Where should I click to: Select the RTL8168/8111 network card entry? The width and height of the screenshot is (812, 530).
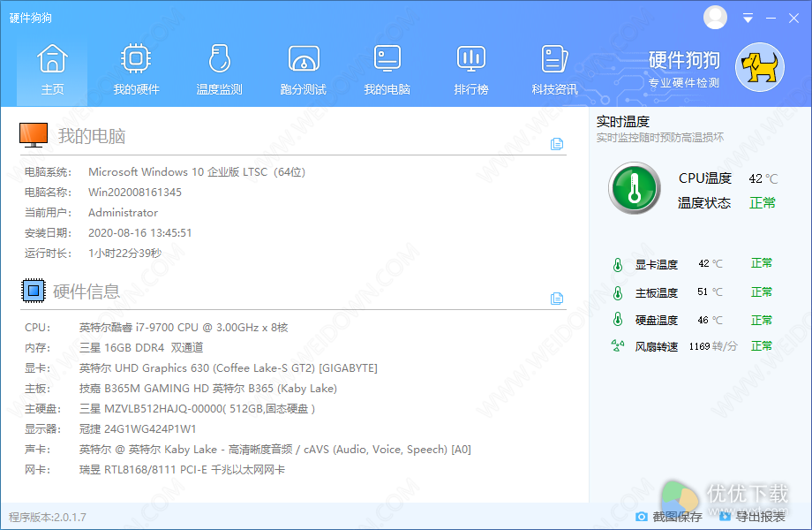tap(182, 469)
